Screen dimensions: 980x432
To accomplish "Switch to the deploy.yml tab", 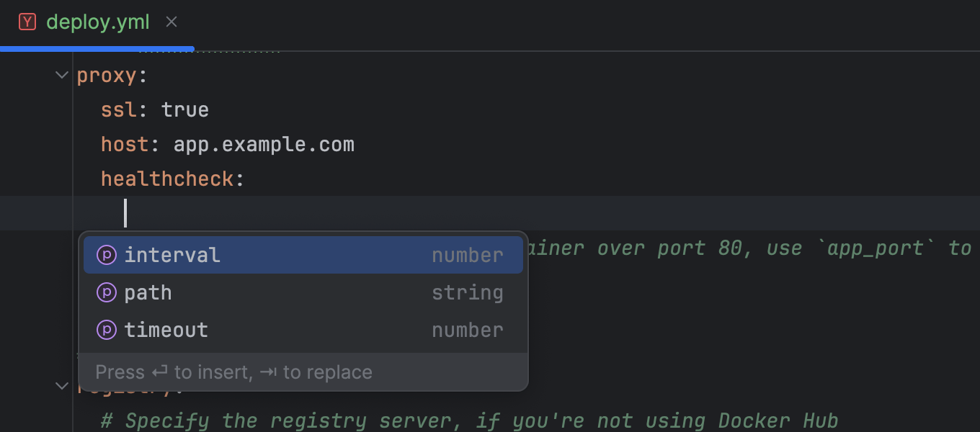I will pos(98,22).
